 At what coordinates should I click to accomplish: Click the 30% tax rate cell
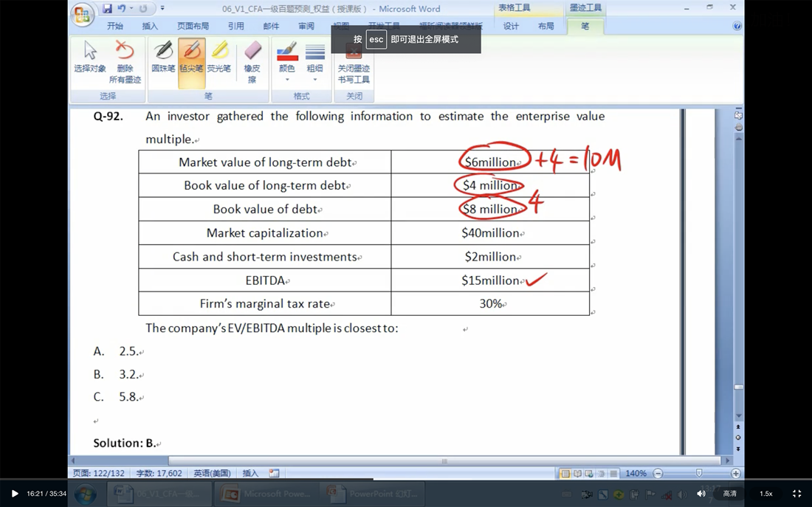(x=490, y=303)
